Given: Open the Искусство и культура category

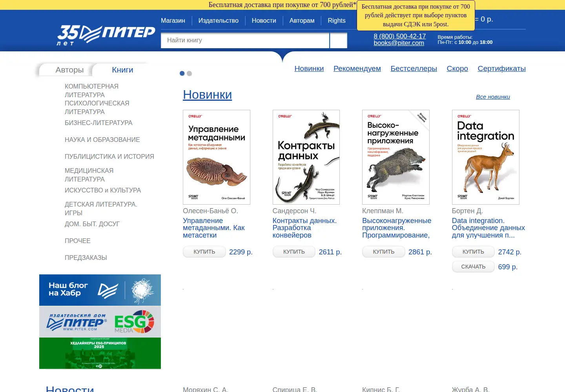Looking at the screenshot, I should pos(103,190).
